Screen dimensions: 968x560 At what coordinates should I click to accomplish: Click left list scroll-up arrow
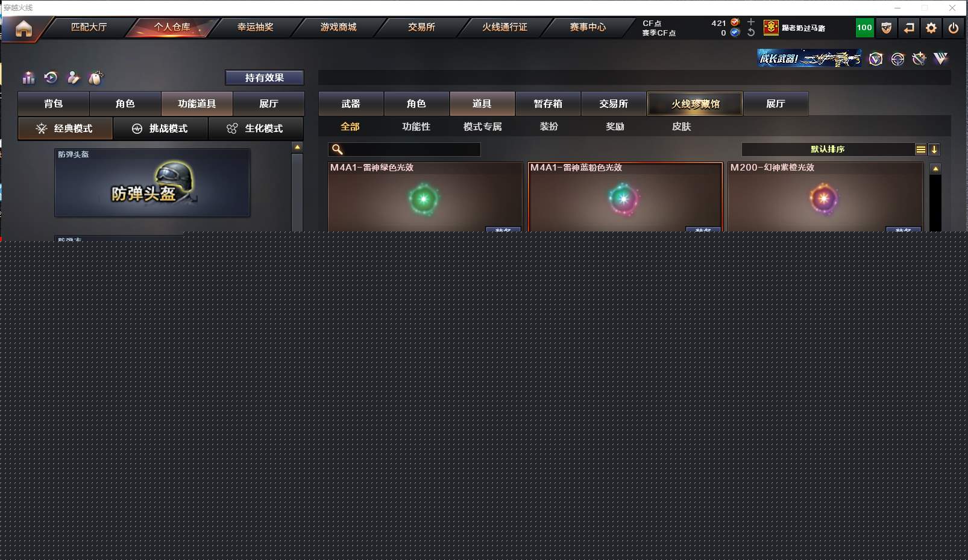(297, 147)
